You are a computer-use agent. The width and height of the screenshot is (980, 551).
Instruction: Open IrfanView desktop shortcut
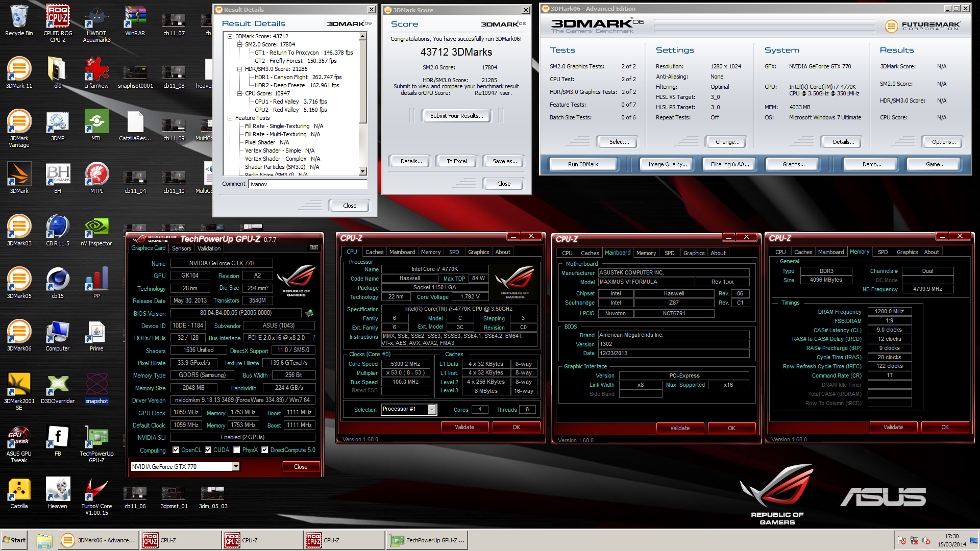[x=96, y=72]
